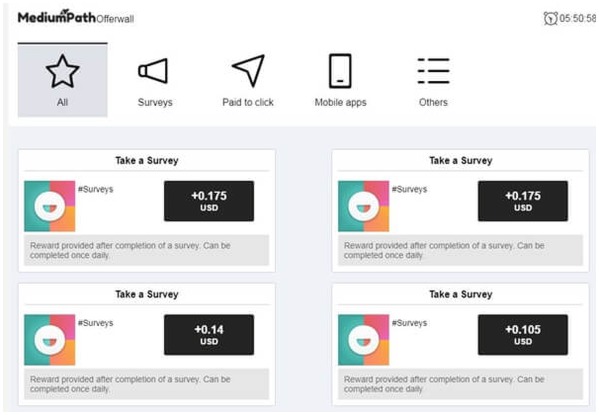Viewport: 599px width, 415px height.
Task: Click the top-right survey offer thumbnail
Action: 363,206
